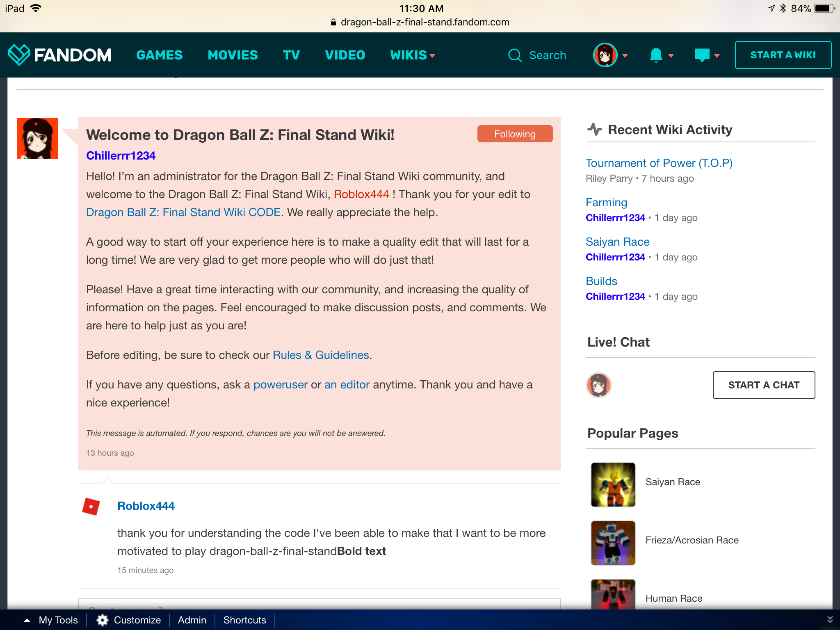Open the Roblox444 red link in message

pos(361,194)
